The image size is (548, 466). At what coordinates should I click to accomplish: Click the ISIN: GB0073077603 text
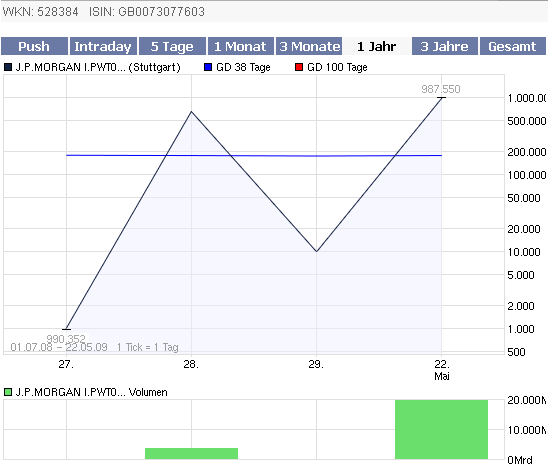coord(147,12)
